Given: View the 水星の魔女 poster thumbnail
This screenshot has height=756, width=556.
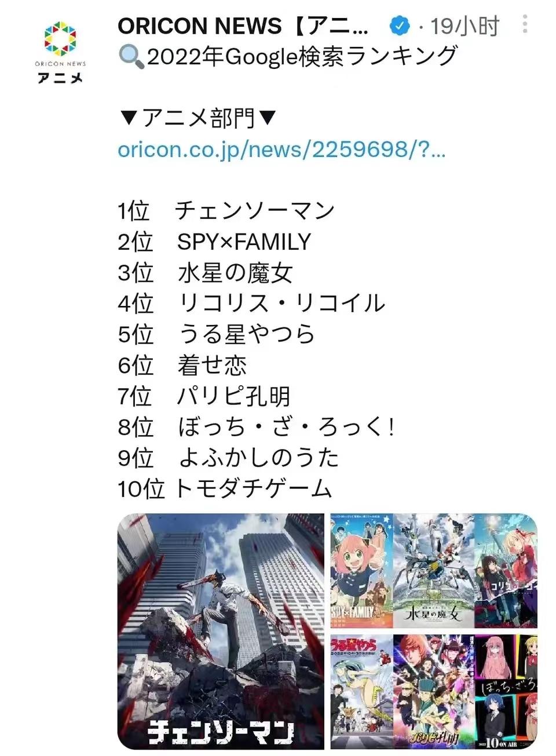Looking at the screenshot, I should coord(433,570).
